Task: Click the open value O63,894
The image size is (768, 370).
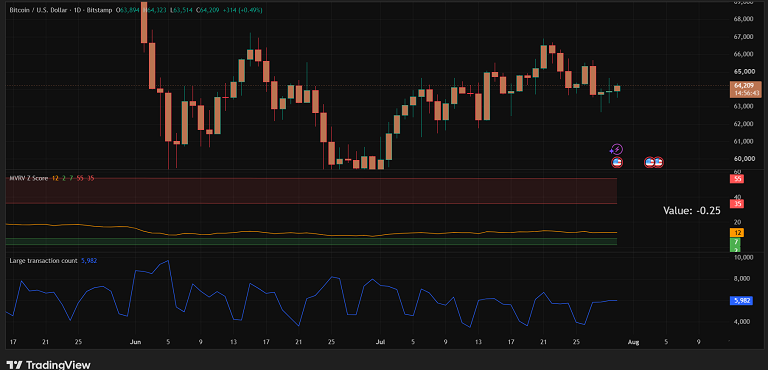Action: click(127, 9)
